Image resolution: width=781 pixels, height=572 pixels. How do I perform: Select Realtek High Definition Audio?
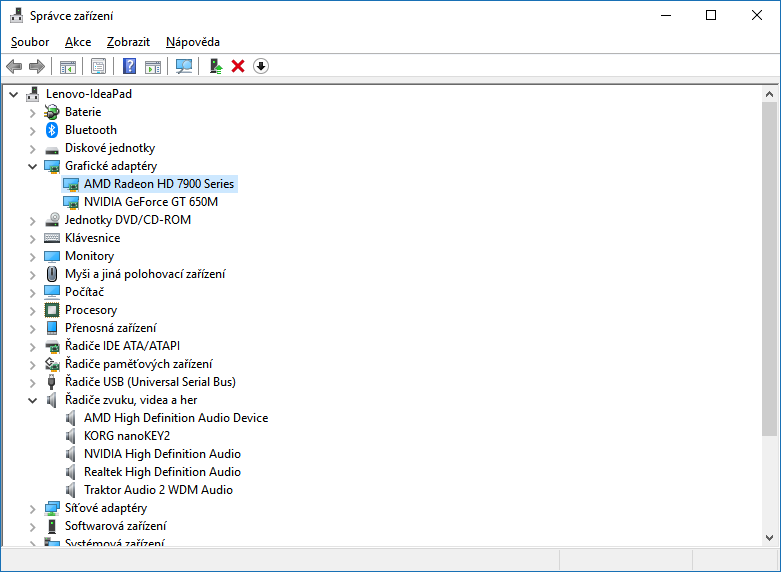tap(162, 472)
